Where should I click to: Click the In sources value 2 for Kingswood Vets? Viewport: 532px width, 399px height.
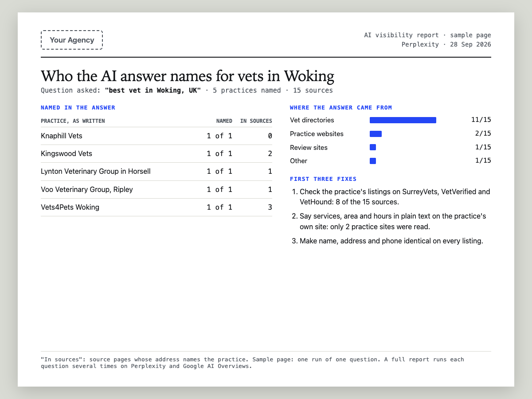270,153
